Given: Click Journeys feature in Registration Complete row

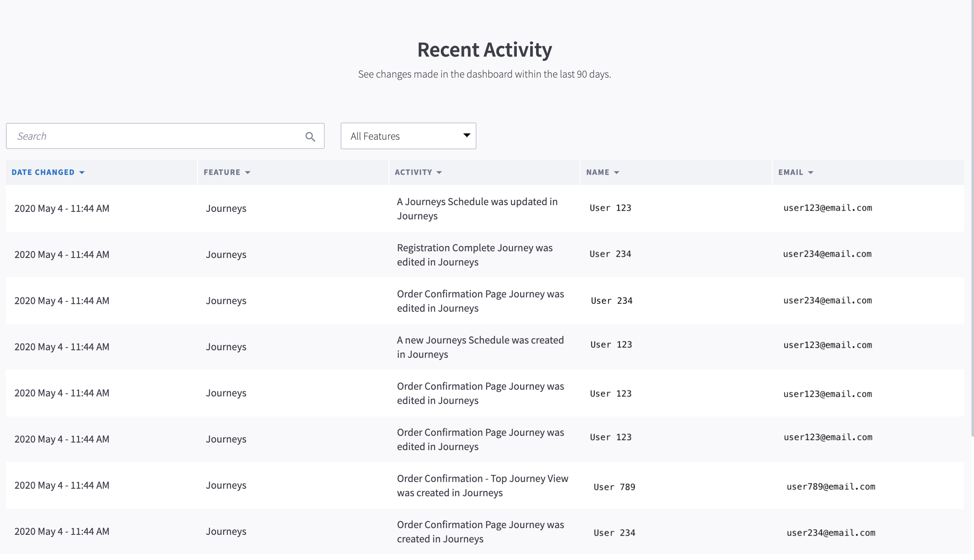Looking at the screenshot, I should 226,255.
